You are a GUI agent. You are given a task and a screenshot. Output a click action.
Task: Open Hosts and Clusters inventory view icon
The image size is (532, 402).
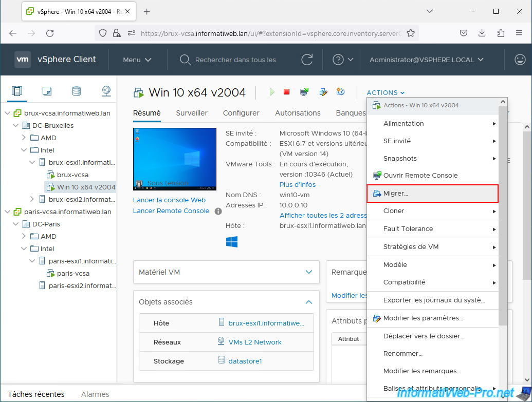pos(16,91)
